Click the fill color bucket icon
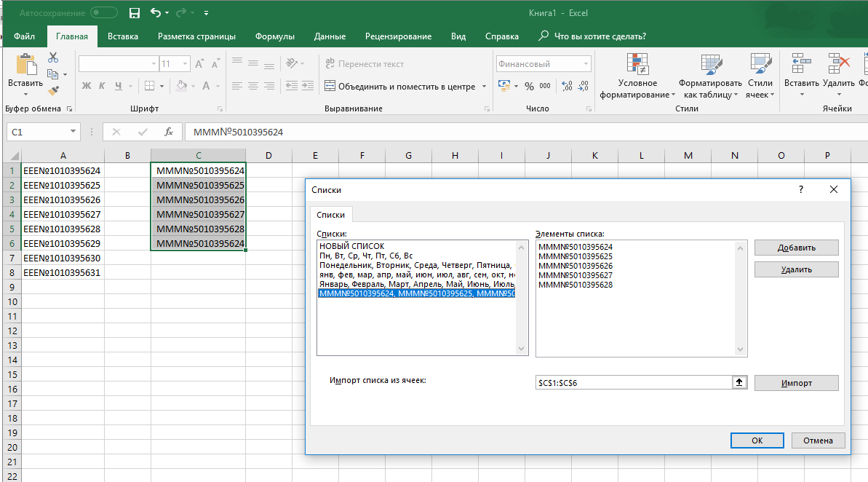This screenshot has width=868, height=482. coord(181,86)
